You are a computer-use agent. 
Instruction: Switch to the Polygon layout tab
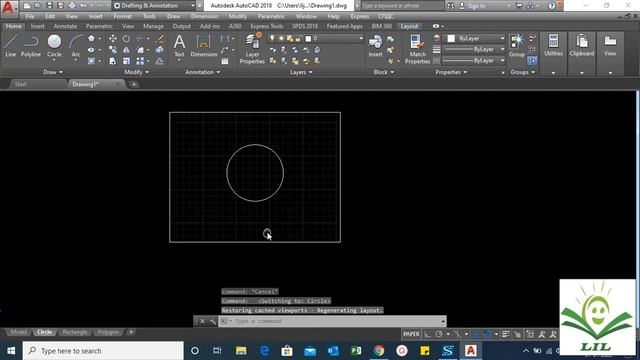point(108,332)
